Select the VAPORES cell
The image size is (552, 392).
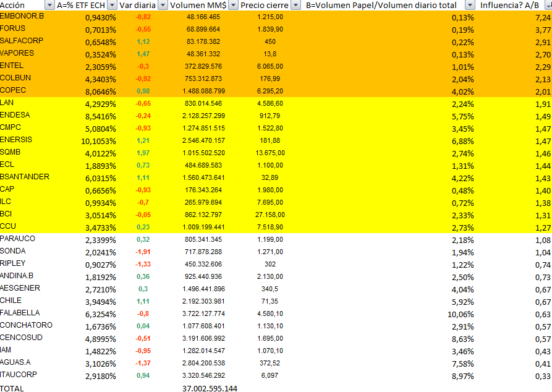[17, 53]
